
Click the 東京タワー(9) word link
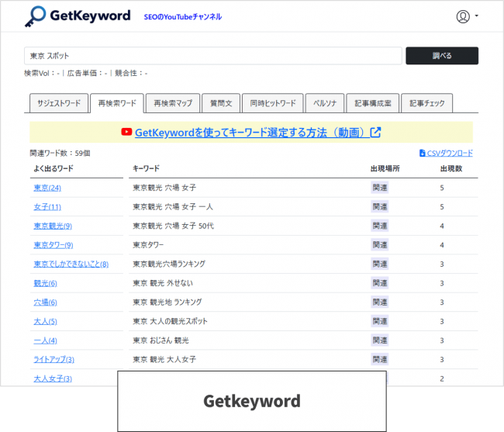53,245
